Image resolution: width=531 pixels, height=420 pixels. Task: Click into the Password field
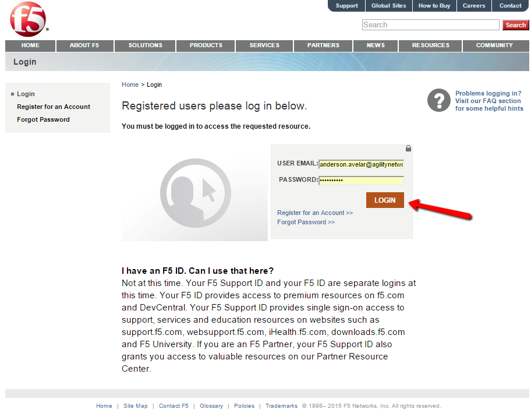[x=361, y=180]
